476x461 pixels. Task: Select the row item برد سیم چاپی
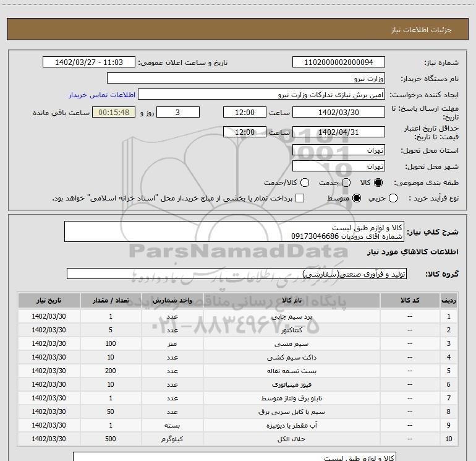click(x=291, y=316)
